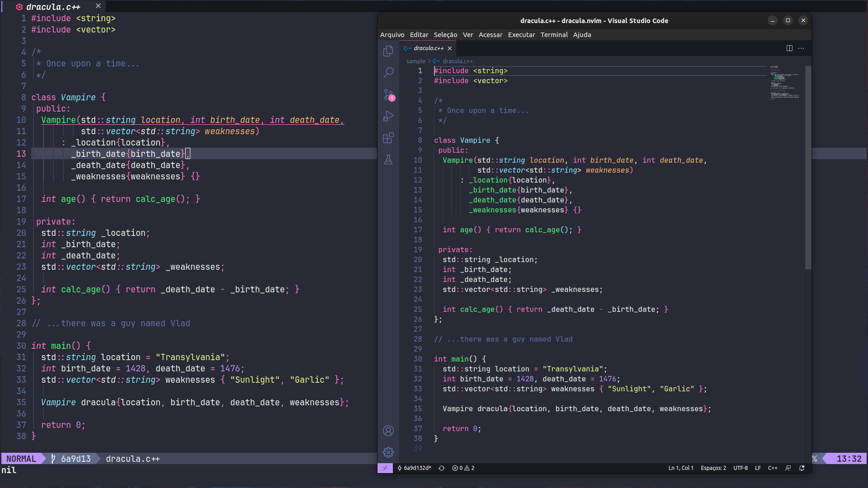The image size is (868, 488).
Task: Open the Seleção menu
Action: (x=445, y=35)
